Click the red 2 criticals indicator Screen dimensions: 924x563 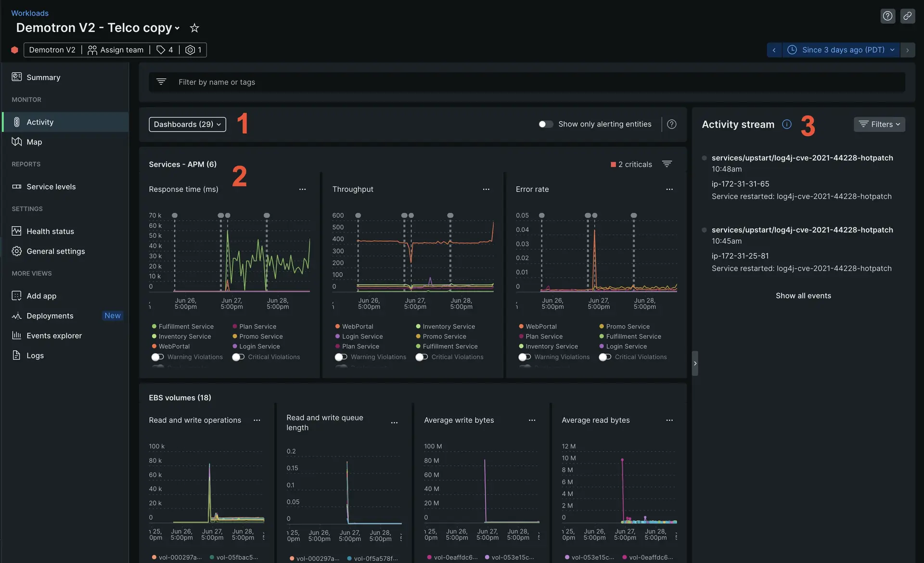pos(631,164)
